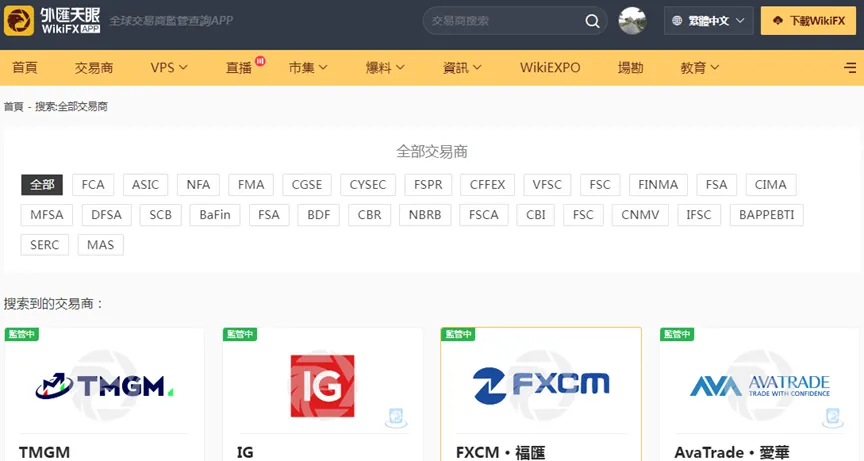Click the 下載WikiFX download button
Image resolution: width=864 pixels, height=461 pixels.
[x=808, y=21]
